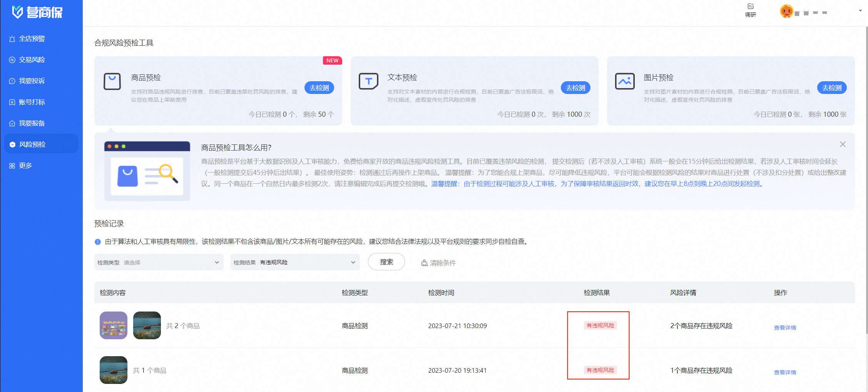
Task: Click the 检测类型 column header
Action: pyautogui.click(x=355, y=293)
